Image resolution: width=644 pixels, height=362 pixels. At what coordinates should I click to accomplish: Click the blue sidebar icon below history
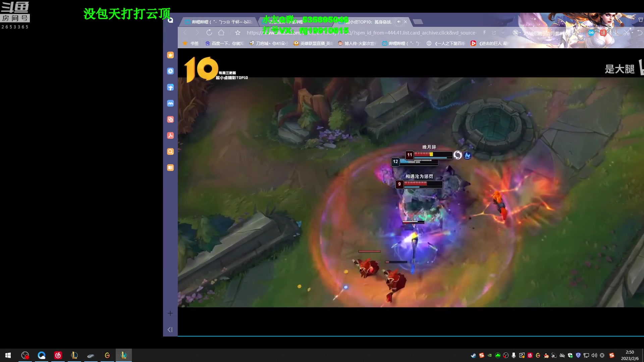coord(170,87)
